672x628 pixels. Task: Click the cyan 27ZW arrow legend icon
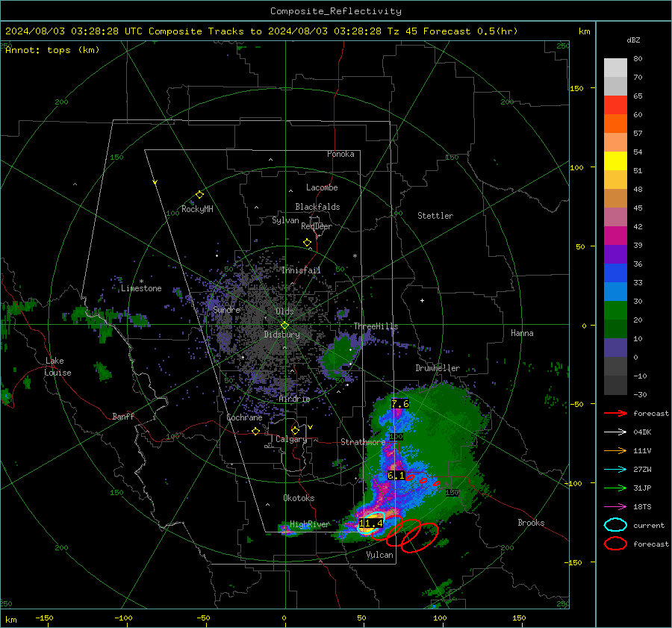coord(615,470)
